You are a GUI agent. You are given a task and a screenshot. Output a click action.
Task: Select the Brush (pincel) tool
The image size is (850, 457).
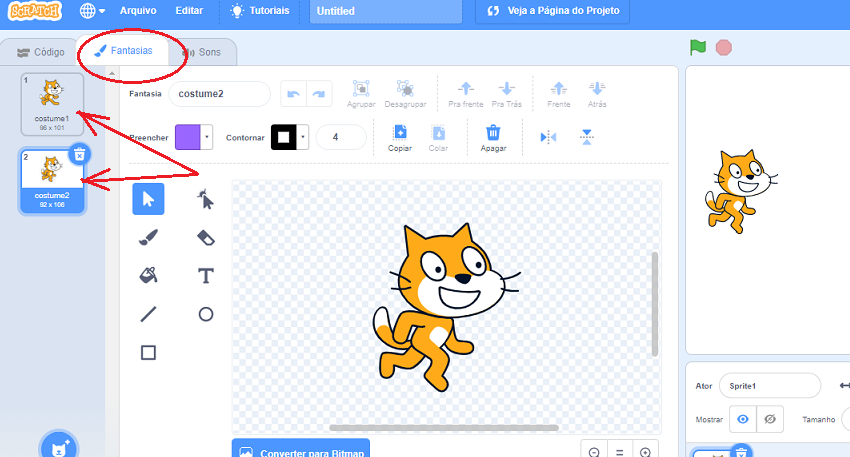pos(148,237)
